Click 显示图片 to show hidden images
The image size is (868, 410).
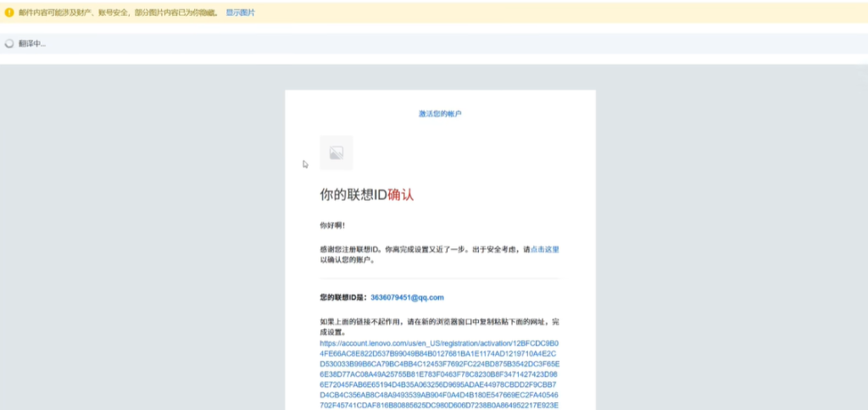coord(240,13)
